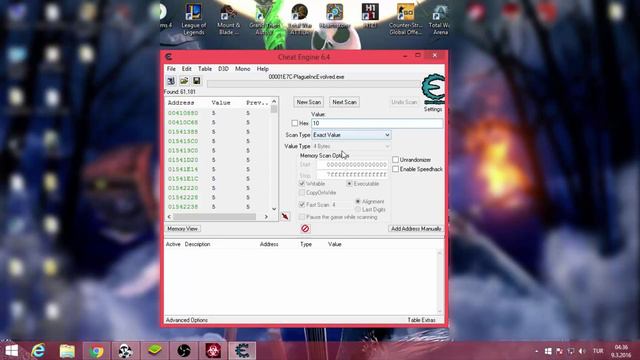Check Enable Speedhack
This screenshot has width=640, height=360.
[396, 169]
